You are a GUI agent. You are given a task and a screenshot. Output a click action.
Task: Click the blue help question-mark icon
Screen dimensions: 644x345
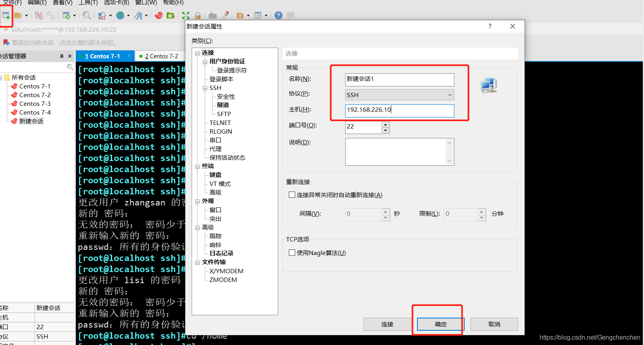pyautogui.click(x=279, y=15)
